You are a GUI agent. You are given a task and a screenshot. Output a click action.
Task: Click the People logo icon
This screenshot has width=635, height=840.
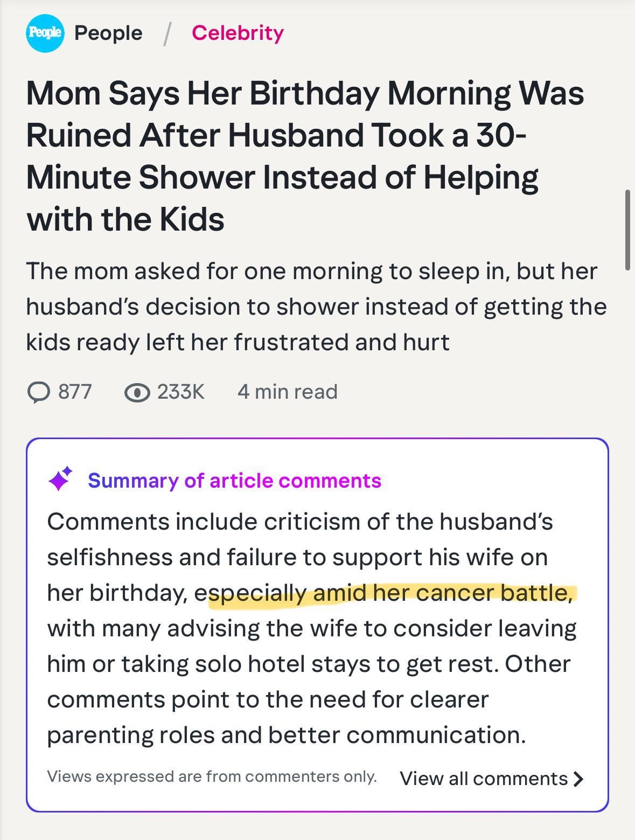click(x=45, y=33)
